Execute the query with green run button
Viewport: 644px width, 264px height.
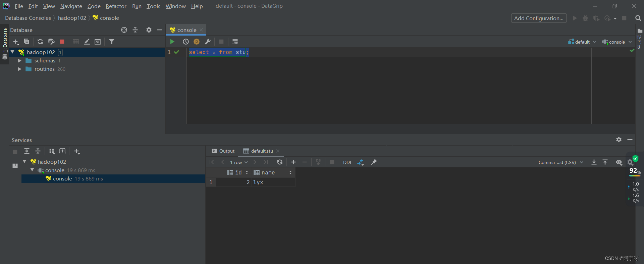(172, 42)
